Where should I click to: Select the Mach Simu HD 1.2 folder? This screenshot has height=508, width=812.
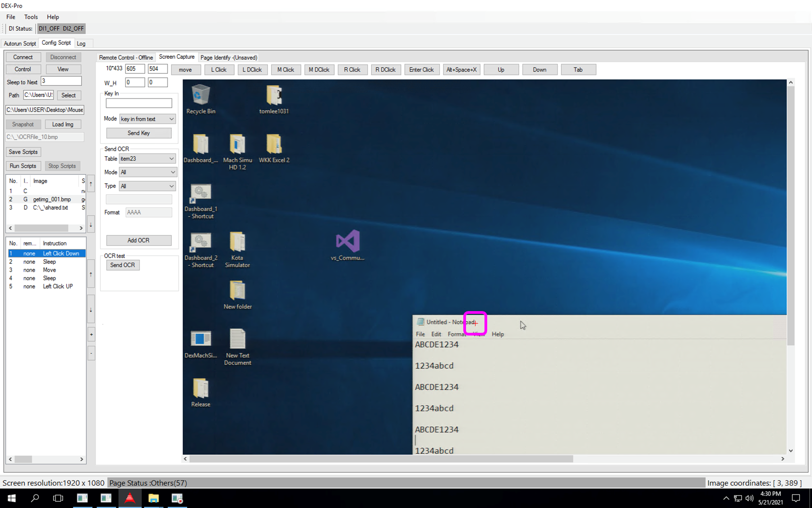[x=237, y=144]
